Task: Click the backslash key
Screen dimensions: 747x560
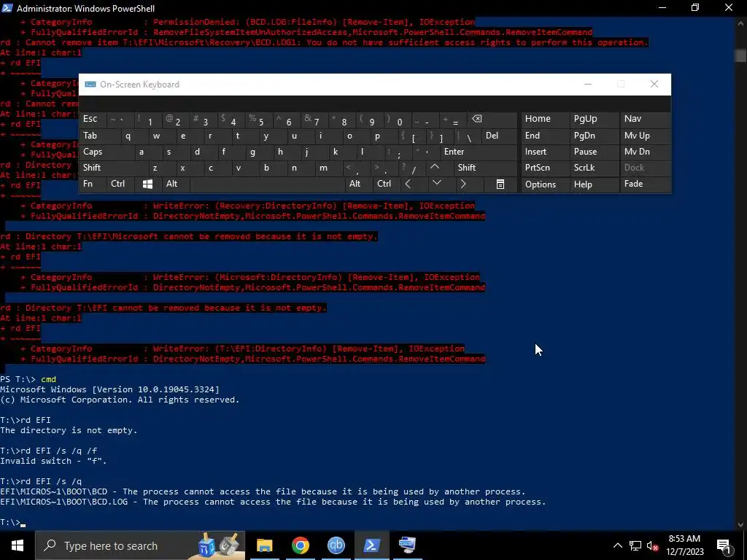Action: (x=468, y=136)
